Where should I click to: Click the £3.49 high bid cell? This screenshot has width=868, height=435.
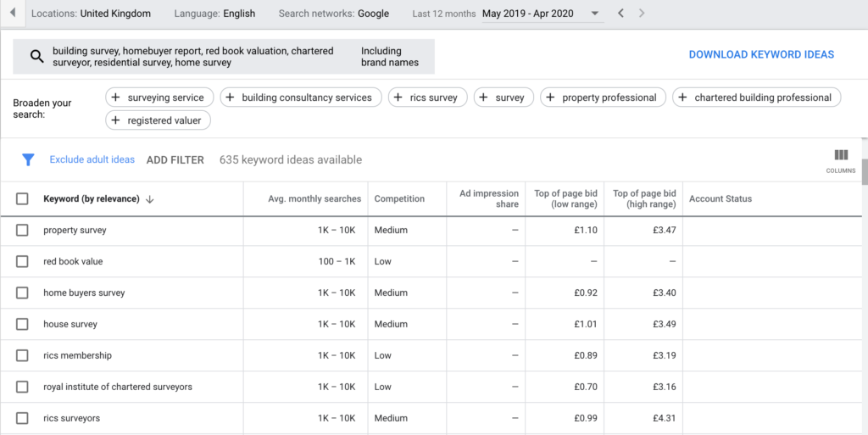point(665,324)
